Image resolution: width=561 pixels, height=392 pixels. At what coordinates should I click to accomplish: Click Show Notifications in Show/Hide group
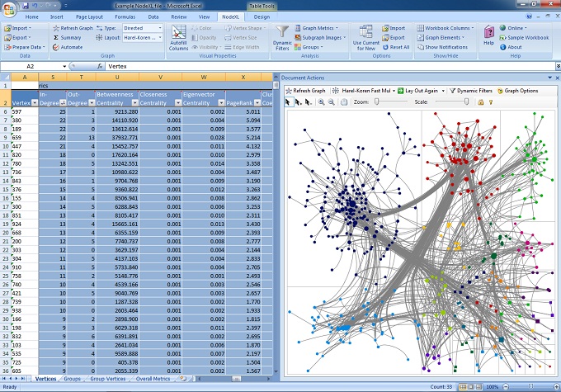(442, 47)
